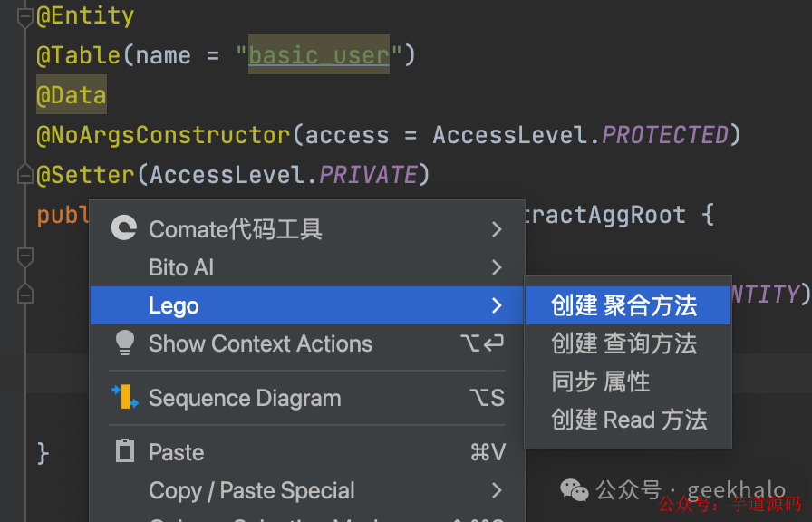Collapse the code fold at @Entity
The height and width of the screenshot is (522, 812).
24,17
